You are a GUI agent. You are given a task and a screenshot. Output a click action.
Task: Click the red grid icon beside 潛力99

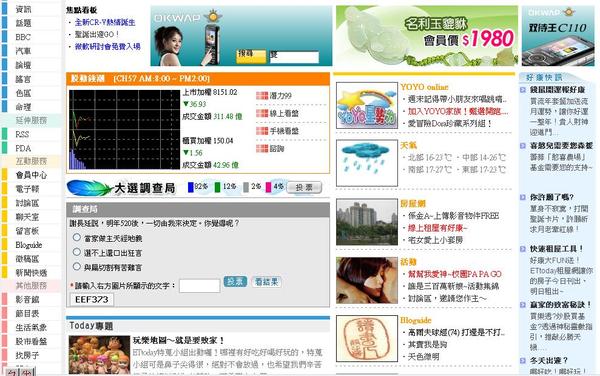pos(262,96)
